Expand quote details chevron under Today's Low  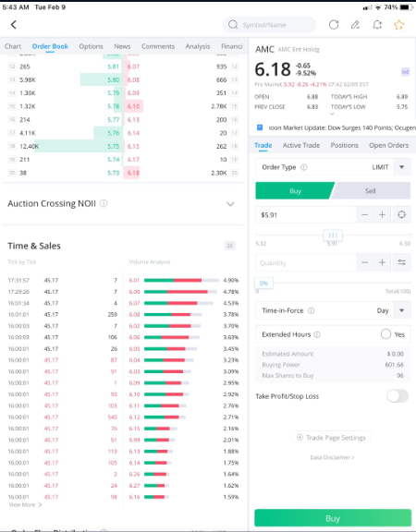pyautogui.click(x=333, y=114)
